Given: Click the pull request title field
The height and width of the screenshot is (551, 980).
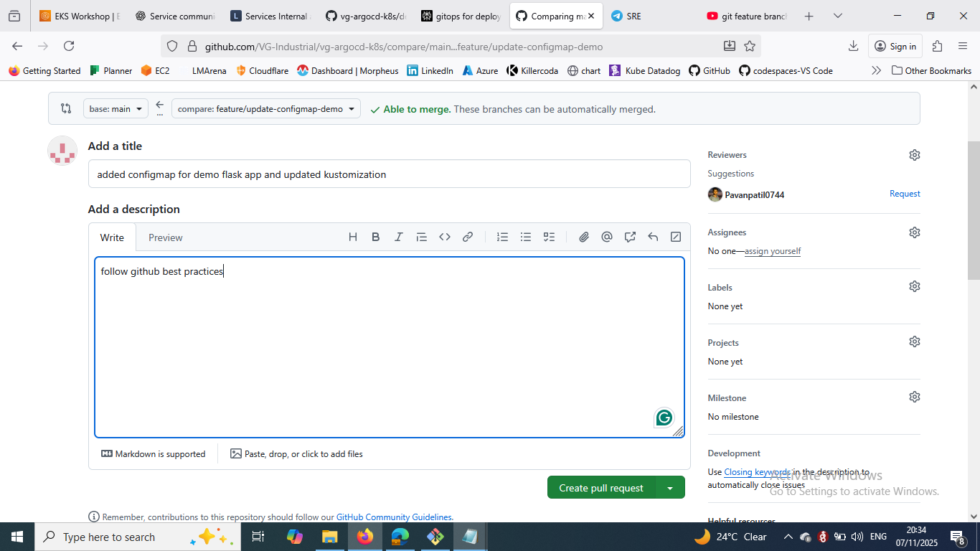Looking at the screenshot, I should point(389,174).
